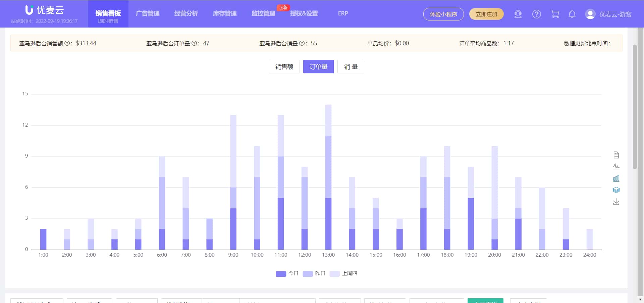Viewport: 644px width, 303px height.
Task: Click the page vertical scrollbar thumb
Action: (x=634, y=107)
